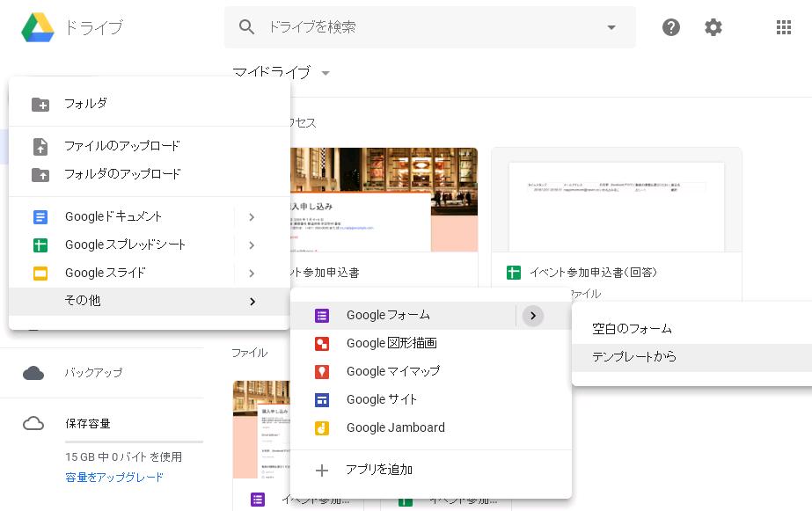
Task: Choose アプリを追加 option
Action: pyautogui.click(x=431, y=470)
